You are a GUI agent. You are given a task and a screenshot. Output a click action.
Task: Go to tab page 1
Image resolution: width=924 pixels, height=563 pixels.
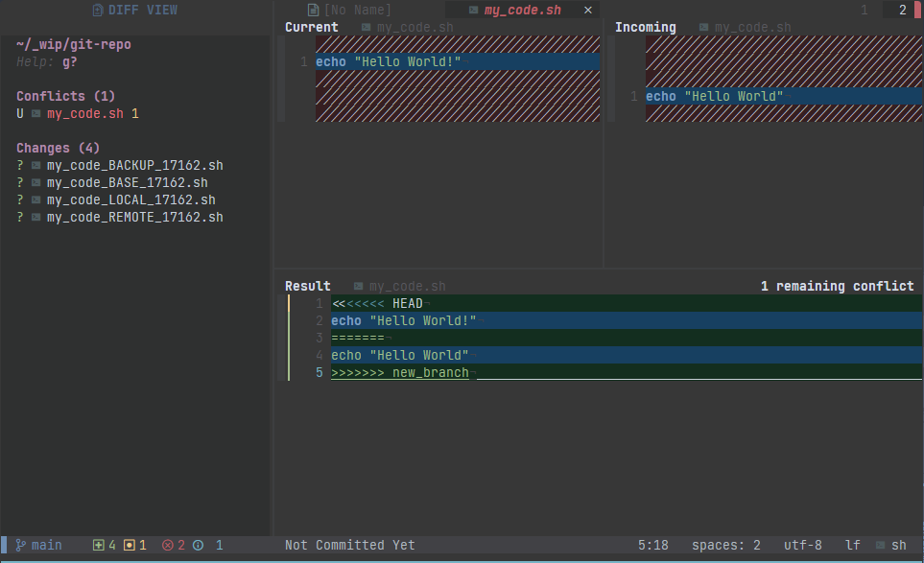click(x=864, y=10)
